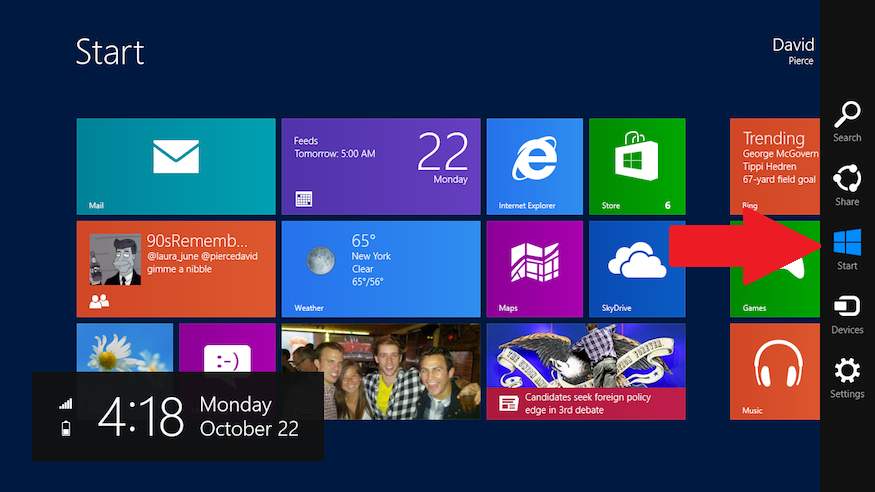Open the Bing Trending tile
Image resolution: width=875 pixels, height=492 pixels.
(775, 166)
